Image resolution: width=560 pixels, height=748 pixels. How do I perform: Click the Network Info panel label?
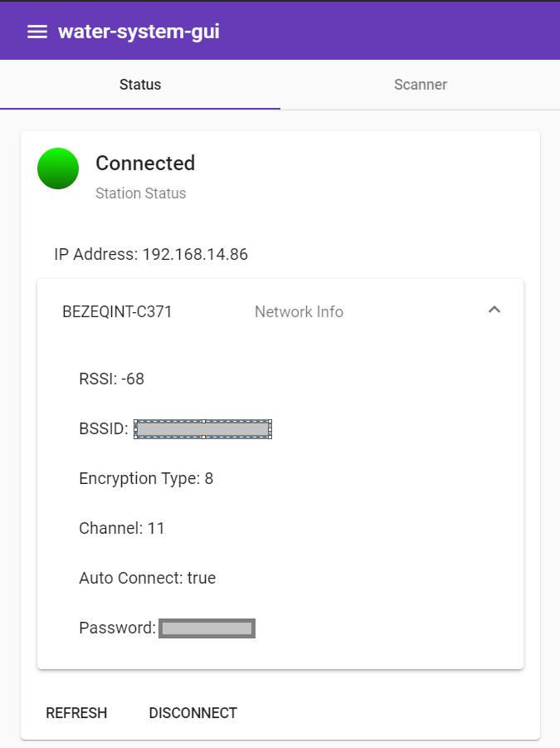pos(299,312)
